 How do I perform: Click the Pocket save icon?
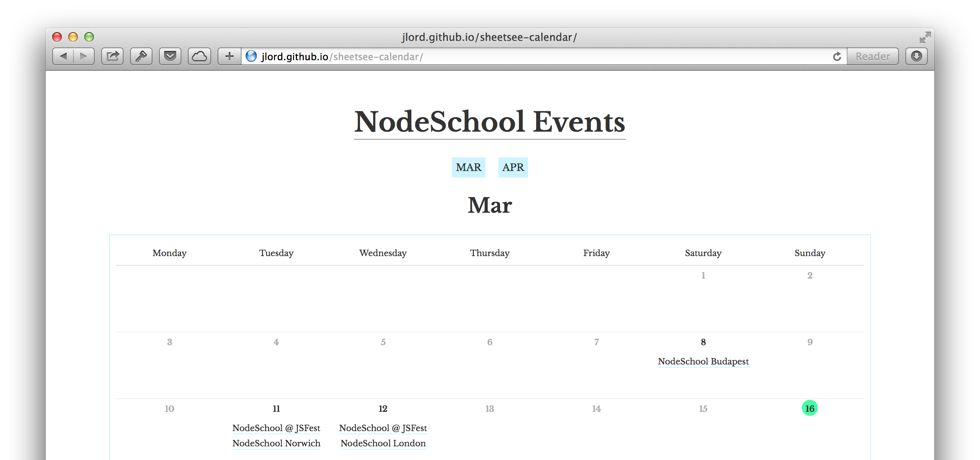point(170,56)
